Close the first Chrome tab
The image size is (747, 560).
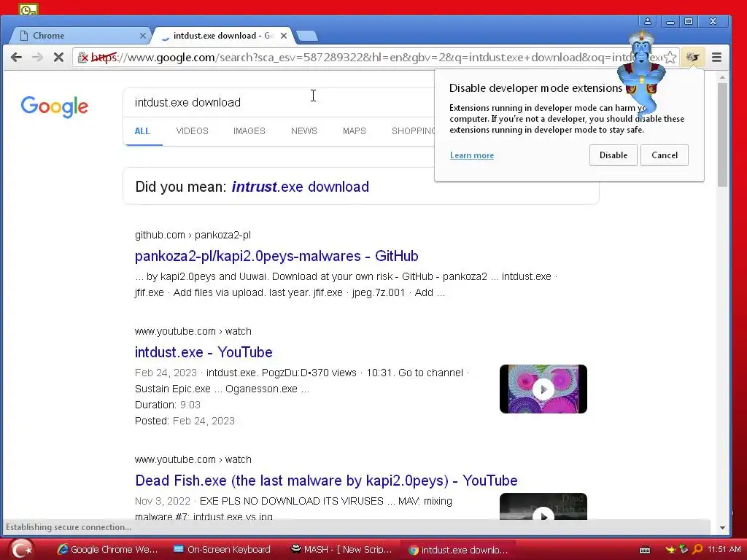pos(142,36)
